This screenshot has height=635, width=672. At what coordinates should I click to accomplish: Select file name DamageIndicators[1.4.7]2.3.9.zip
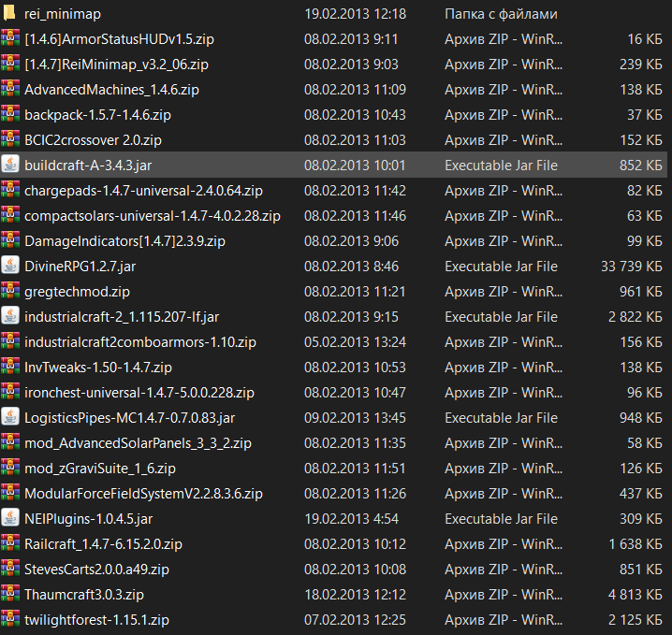coord(124,241)
